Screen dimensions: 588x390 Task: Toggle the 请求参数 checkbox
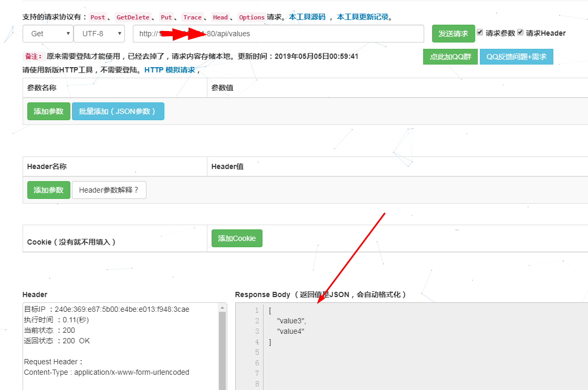(x=480, y=33)
